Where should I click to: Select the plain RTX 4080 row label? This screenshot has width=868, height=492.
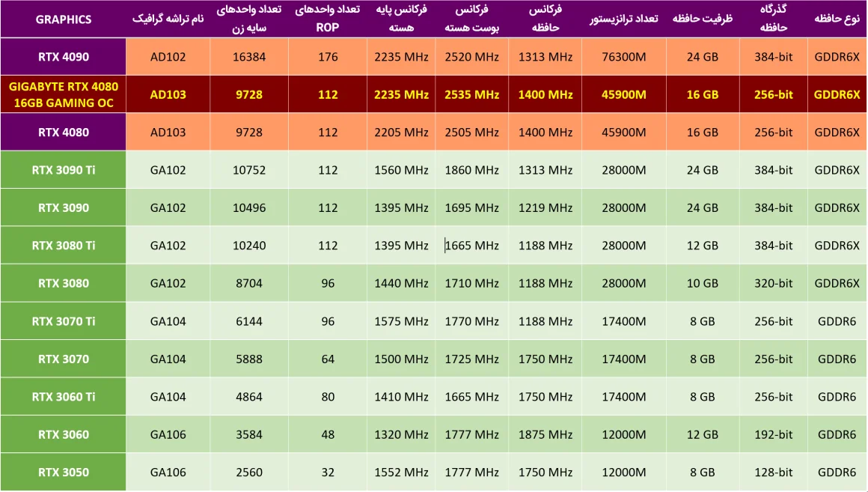coord(63,132)
